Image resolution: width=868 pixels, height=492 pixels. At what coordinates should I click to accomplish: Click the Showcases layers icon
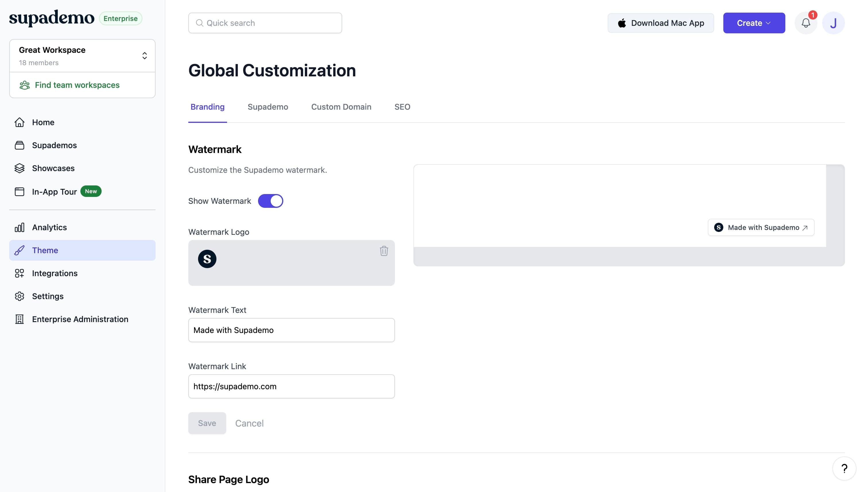[20, 168]
